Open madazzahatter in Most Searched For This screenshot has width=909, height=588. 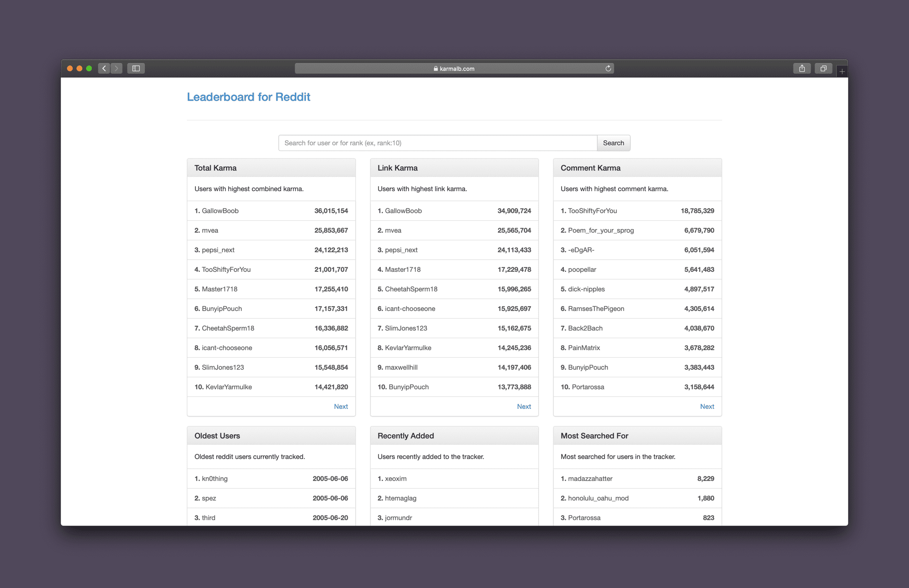[x=590, y=479]
